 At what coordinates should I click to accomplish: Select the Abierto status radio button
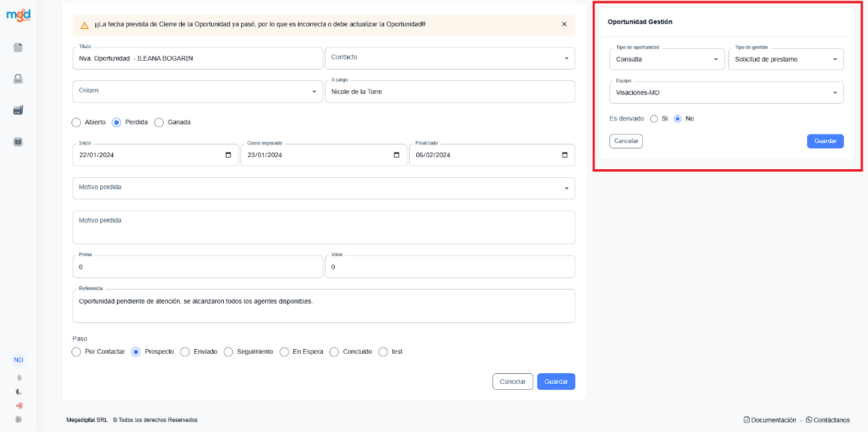[x=76, y=122]
